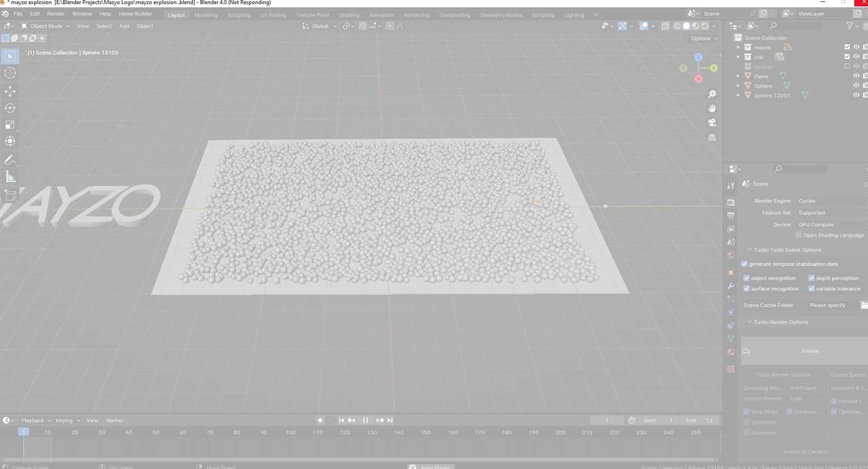Toggle object recognition checkbox

click(x=747, y=278)
